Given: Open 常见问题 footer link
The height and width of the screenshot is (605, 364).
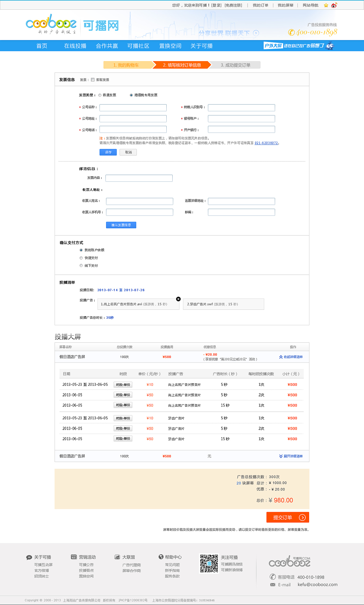Looking at the screenshot, I should click(x=172, y=565).
